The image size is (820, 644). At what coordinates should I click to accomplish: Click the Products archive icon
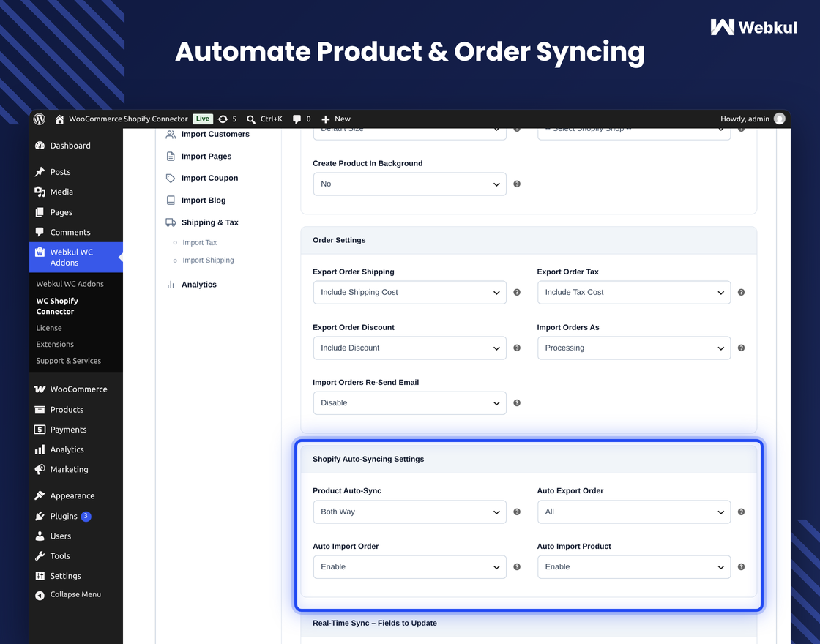40,409
